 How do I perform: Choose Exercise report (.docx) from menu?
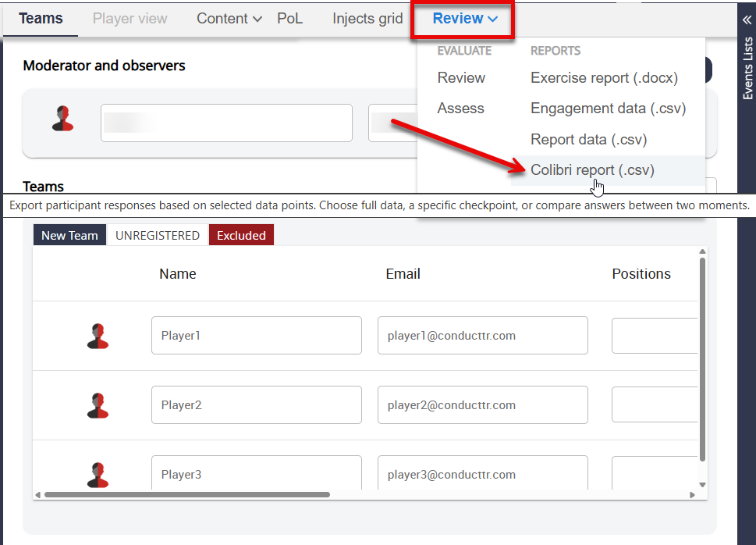(x=604, y=78)
